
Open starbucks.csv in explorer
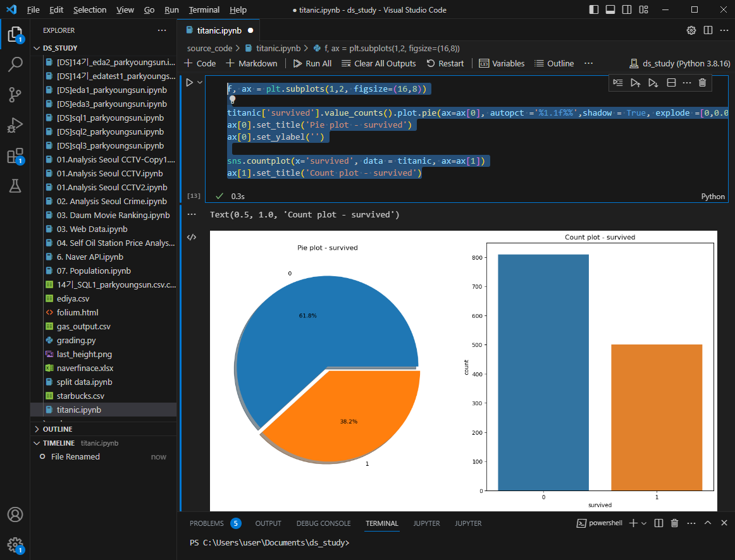(x=103, y=396)
